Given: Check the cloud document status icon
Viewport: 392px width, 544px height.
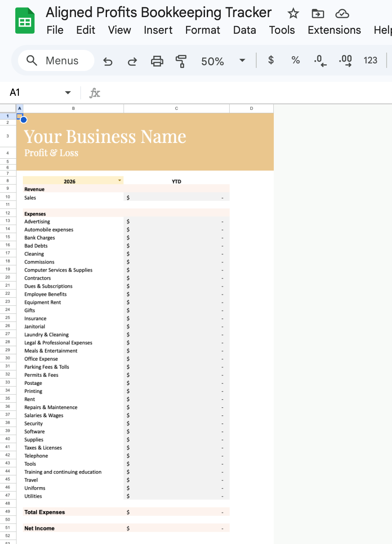Looking at the screenshot, I should pyautogui.click(x=342, y=13).
